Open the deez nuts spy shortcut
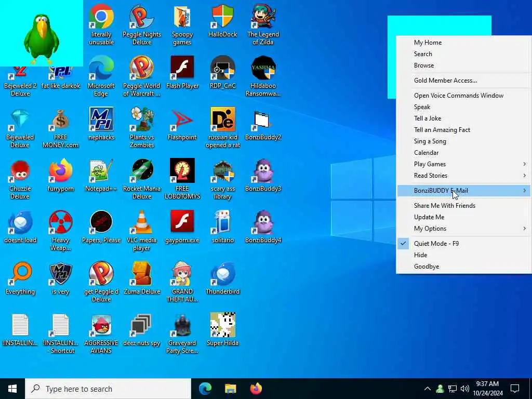The height and width of the screenshot is (399, 532). [x=142, y=330]
